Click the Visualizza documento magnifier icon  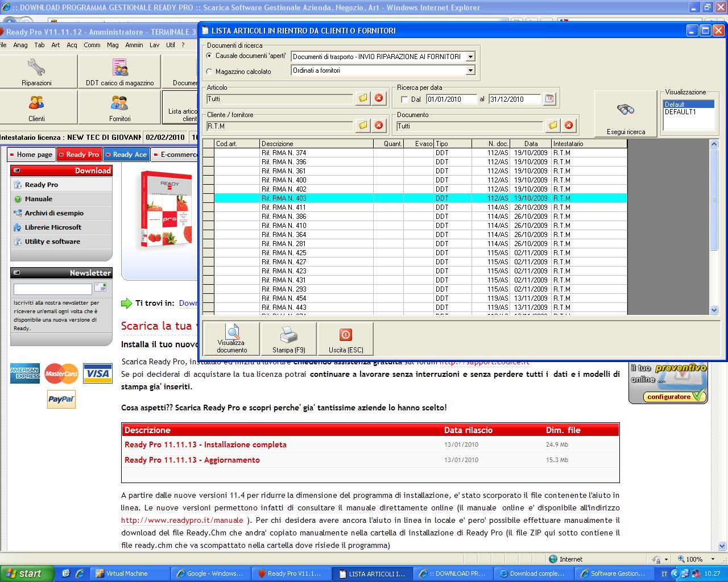232,332
